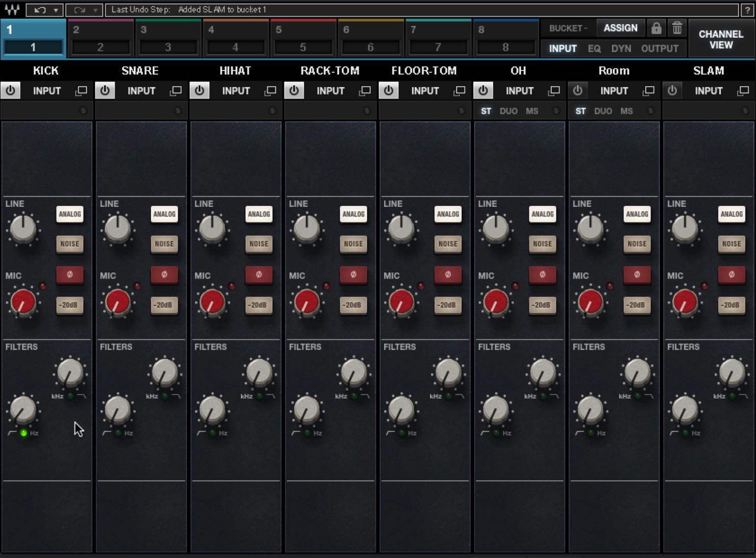Viewport: 756px width, 558px height.
Task: Delete bucket with the trash icon
Action: point(677,28)
